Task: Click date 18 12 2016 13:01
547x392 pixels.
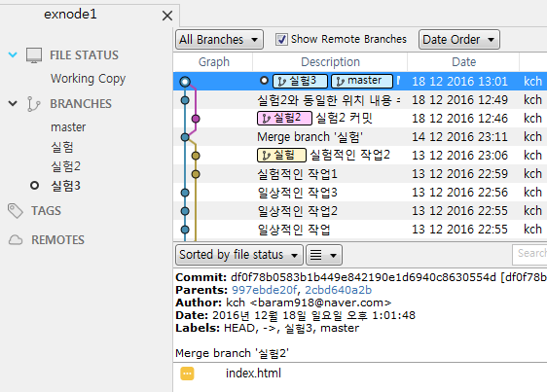Action: pos(459,82)
